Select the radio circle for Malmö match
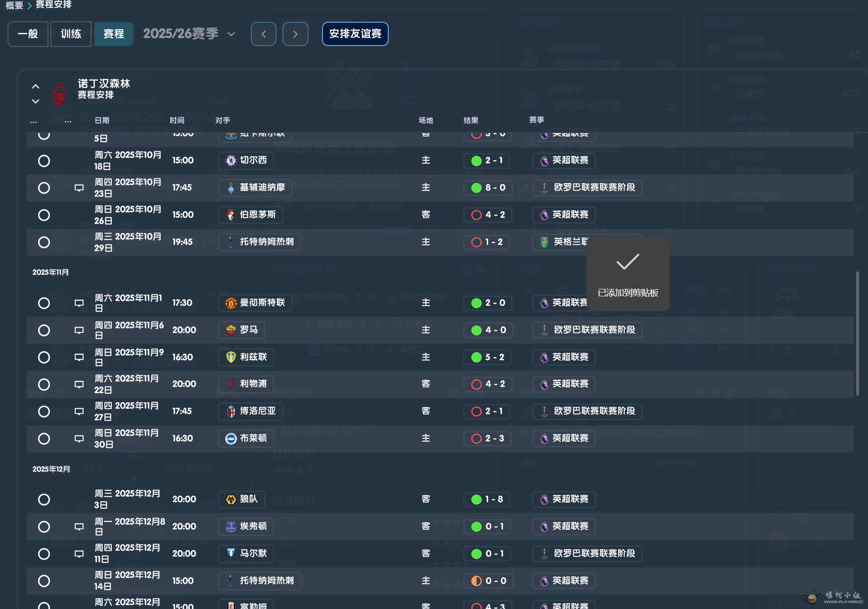The image size is (868, 609). pos(44,554)
